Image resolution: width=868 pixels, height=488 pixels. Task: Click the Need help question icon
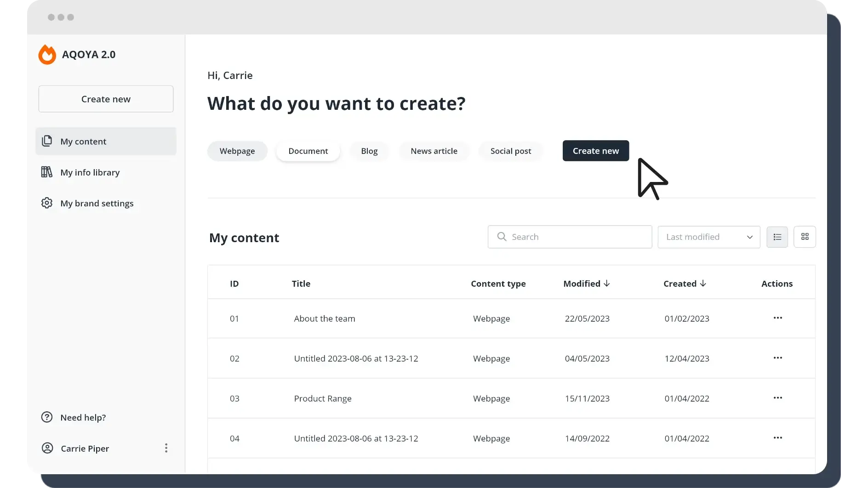coord(47,417)
